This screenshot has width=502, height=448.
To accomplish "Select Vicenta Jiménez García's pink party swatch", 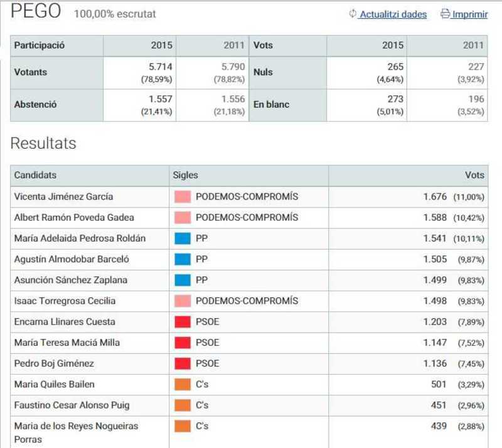I will click(x=183, y=196).
